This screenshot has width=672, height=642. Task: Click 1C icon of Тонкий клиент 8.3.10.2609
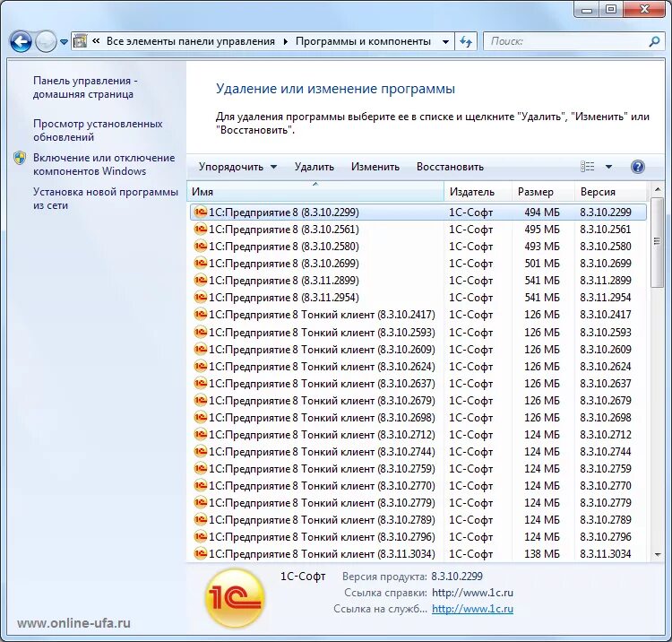(200, 349)
